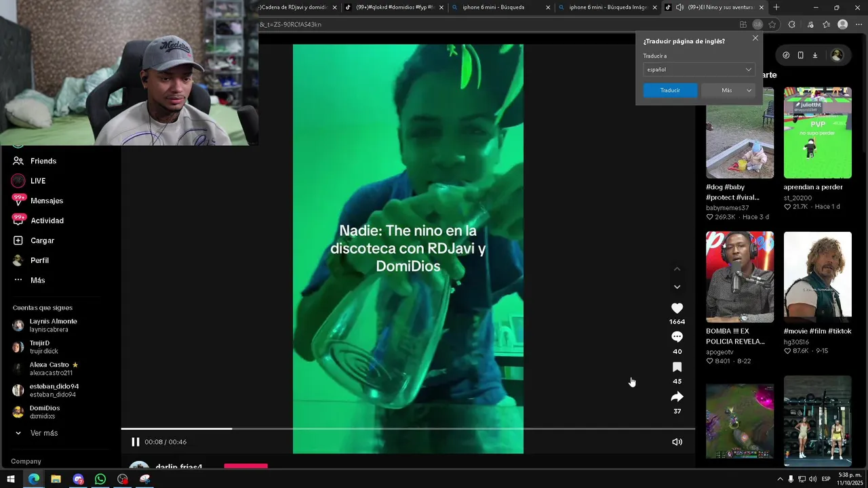868x488 pixels.
Task: Add page to favorites star icon
Action: [x=772, y=24]
